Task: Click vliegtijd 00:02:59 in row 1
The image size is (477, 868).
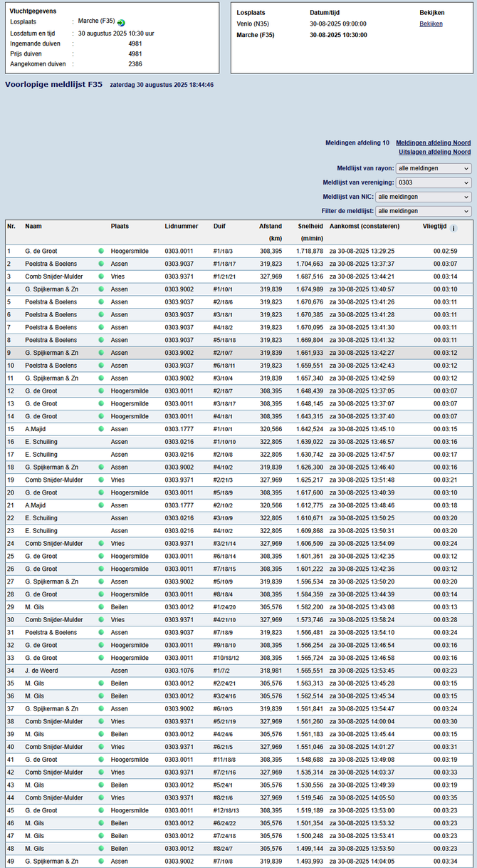Action: coord(445,251)
